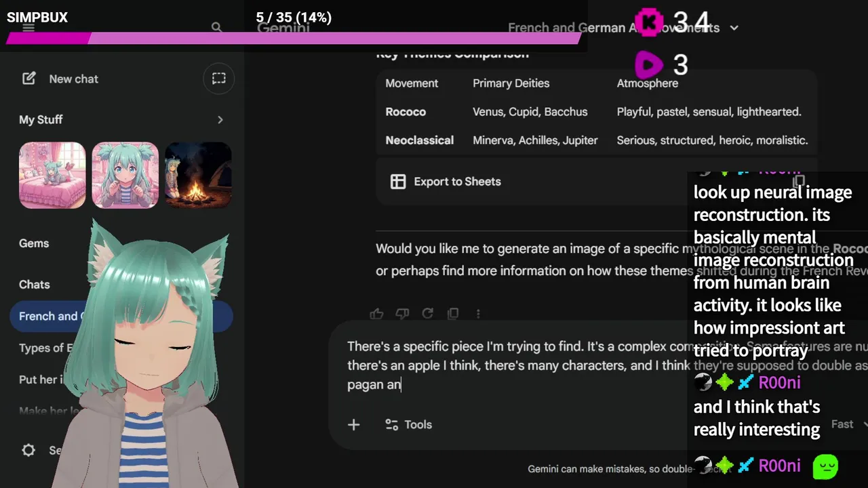Click the thumbs down icon
Image resolution: width=868 pixels, height=488 pixels.
(402, 313)
